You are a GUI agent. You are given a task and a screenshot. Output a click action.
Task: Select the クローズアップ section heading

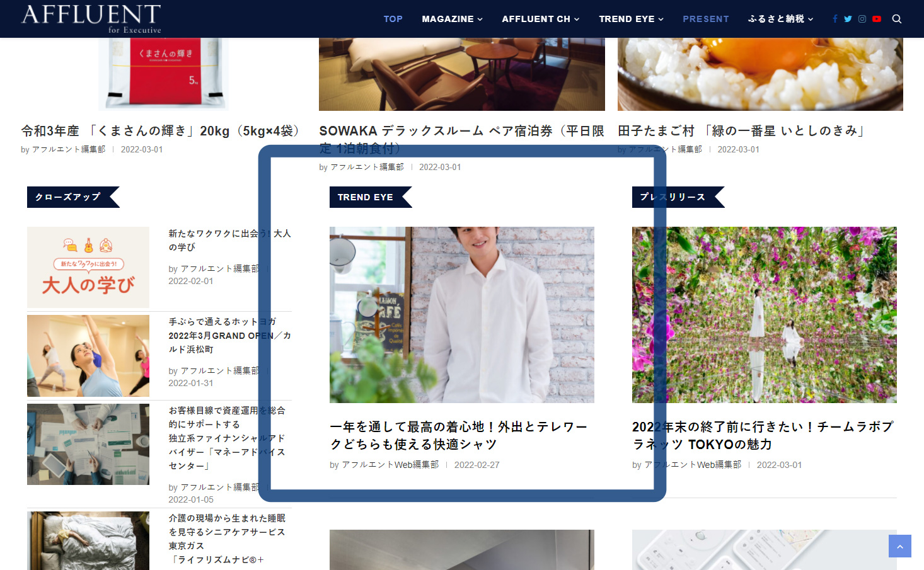68,197
